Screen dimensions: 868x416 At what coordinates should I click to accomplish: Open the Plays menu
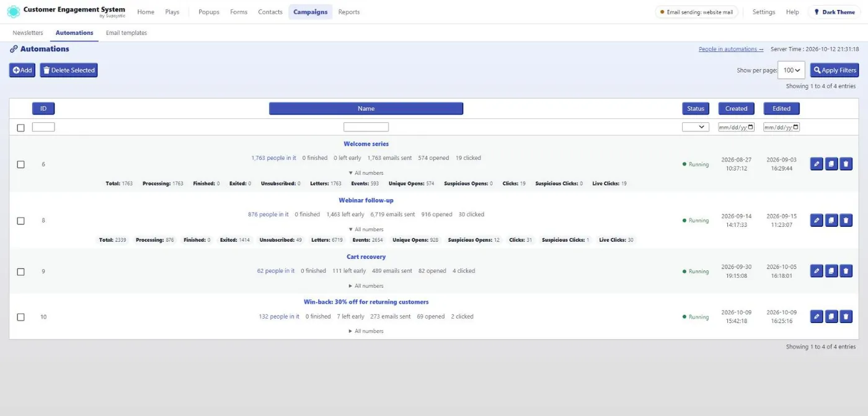click(172, 12)
